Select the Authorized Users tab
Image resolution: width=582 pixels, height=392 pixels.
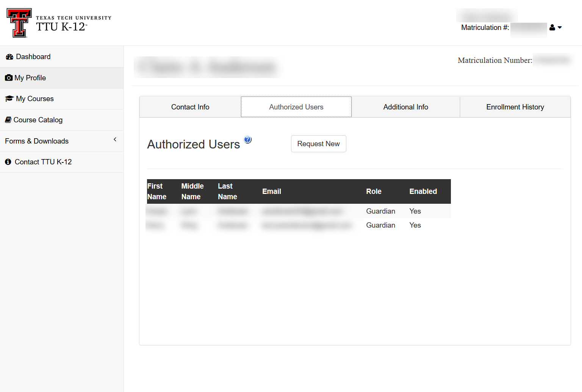pos(296,107)
